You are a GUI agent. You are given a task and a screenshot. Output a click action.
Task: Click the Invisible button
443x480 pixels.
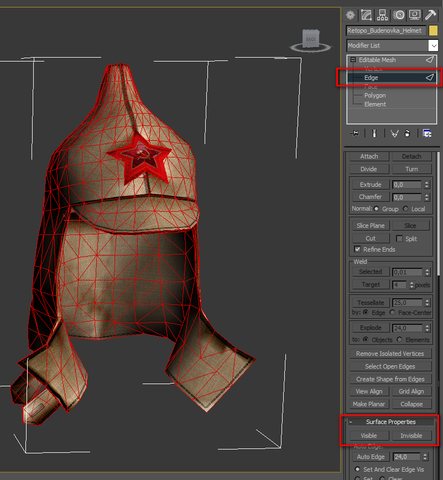point(411,436)
